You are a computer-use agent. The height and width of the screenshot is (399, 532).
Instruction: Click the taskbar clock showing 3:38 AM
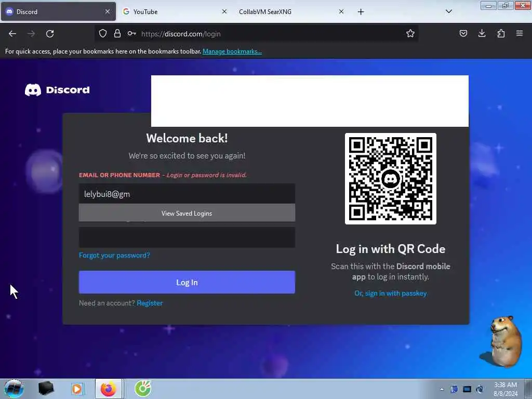click(506, 389)
